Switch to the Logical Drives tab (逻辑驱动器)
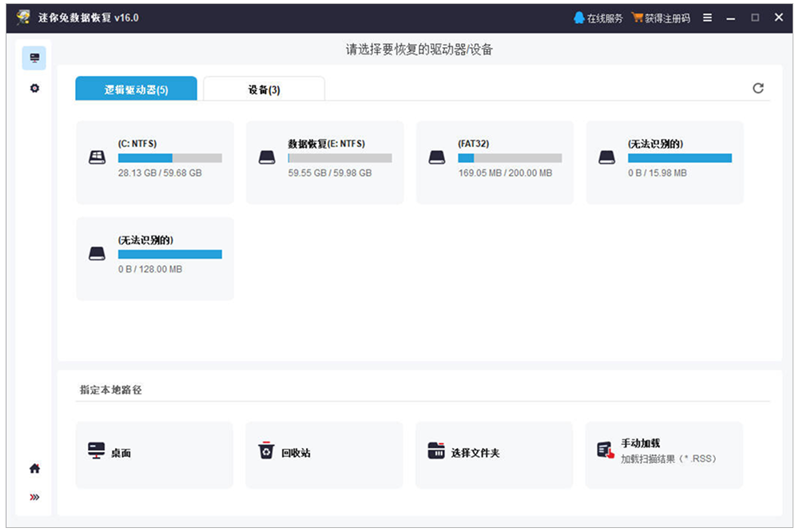799x532 pixels. (x=136, y=89)
